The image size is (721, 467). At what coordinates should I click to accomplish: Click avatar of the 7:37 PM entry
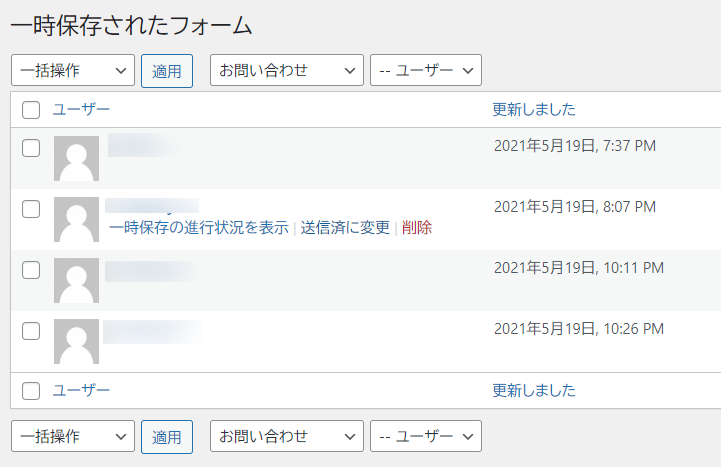(x=76, y=159)
